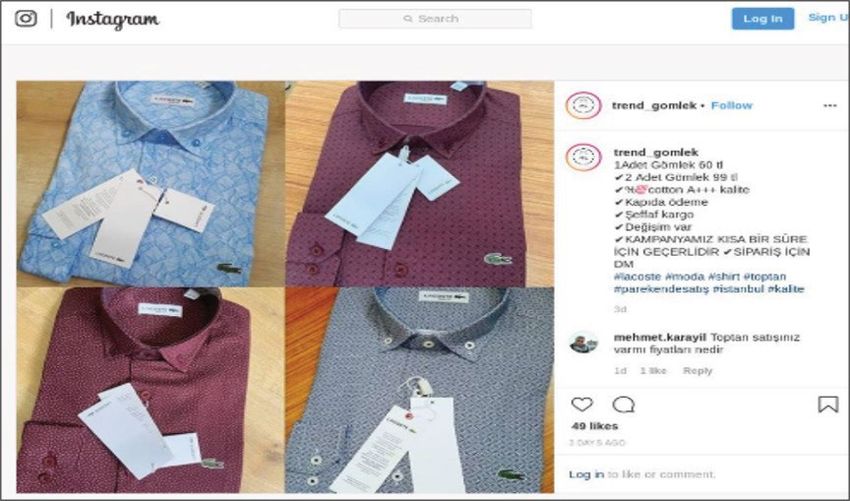Screen dimensions: 850x501
Task: Click the blue Log In button
Action: pos(763,18)
